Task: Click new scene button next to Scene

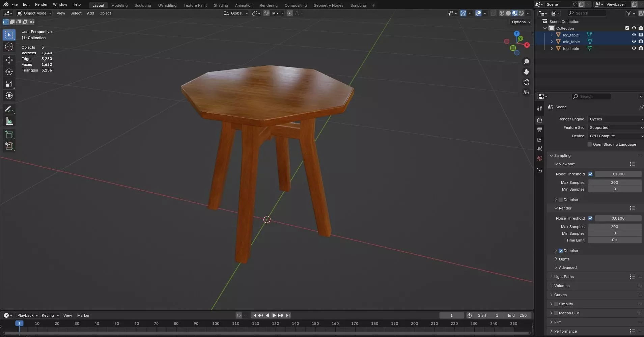Action: coord(582,4)
